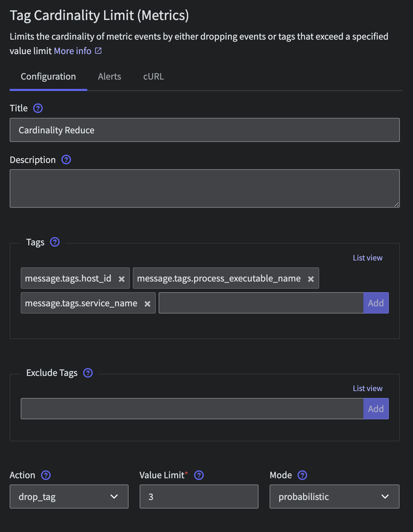This screenshot has height=532, width=413.
Task: Expand the Action drop_tag dropdown
Action: pyautogui.click(x=69, y=497)
